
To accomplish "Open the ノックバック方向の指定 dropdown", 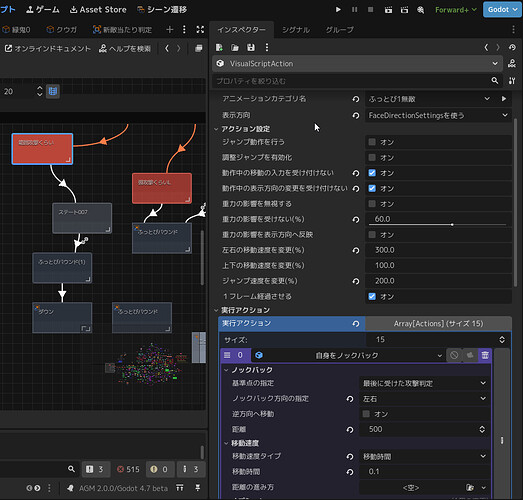I will click(424, 399).
